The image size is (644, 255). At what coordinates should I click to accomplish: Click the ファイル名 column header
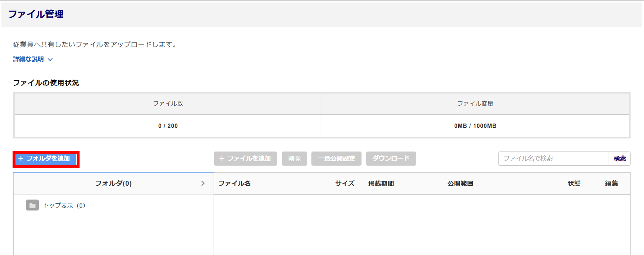234,183
